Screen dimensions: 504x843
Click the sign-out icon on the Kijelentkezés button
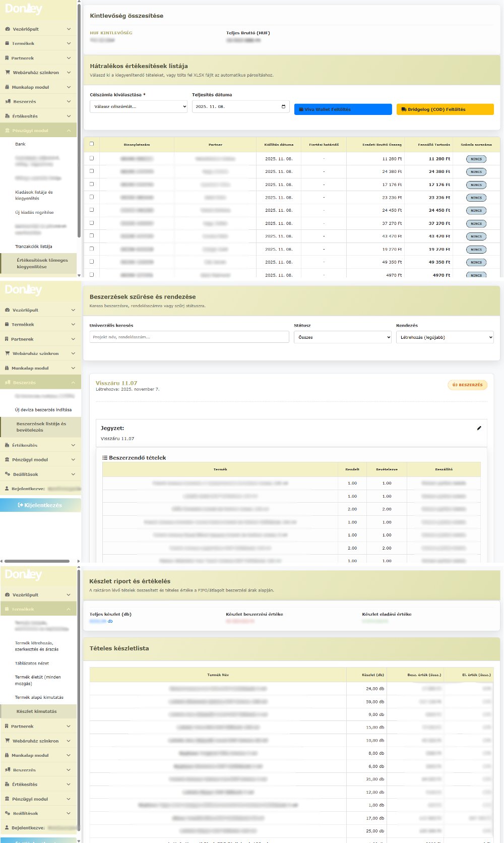[x=20, y=505]
